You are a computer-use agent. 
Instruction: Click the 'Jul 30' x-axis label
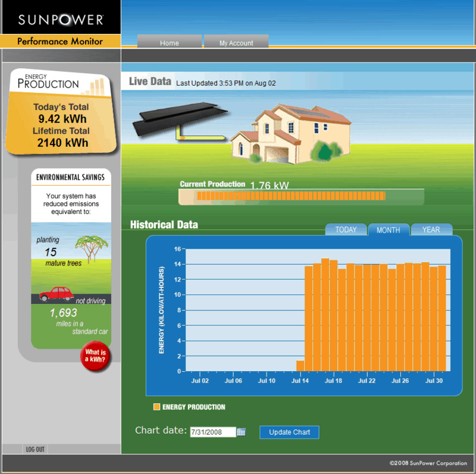(434, 381)
